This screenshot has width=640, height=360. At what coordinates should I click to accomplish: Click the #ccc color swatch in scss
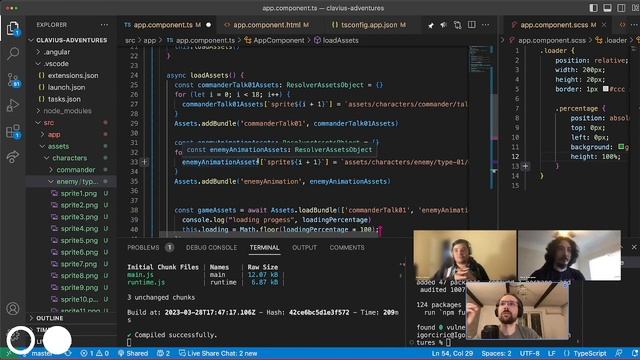606,89
